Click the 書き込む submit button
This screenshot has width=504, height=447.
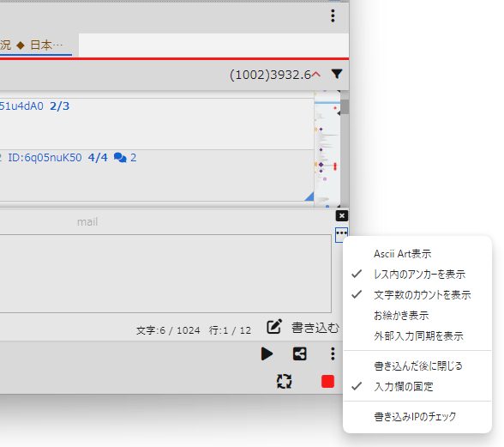click(315, 328)
